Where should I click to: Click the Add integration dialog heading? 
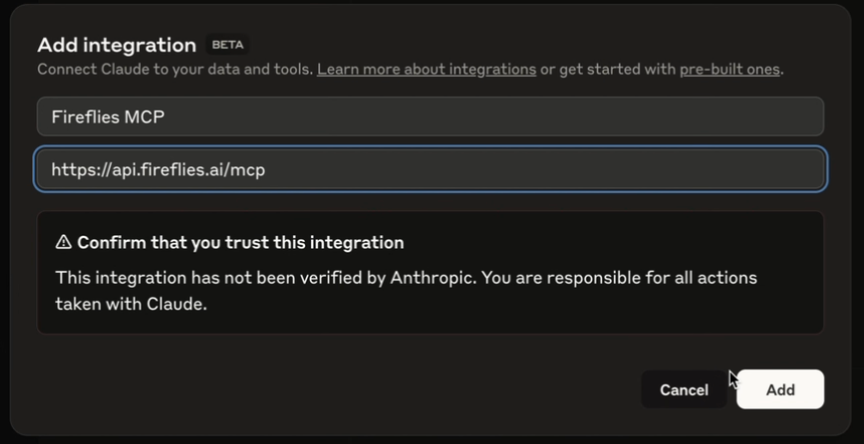[x=117, y=45]
